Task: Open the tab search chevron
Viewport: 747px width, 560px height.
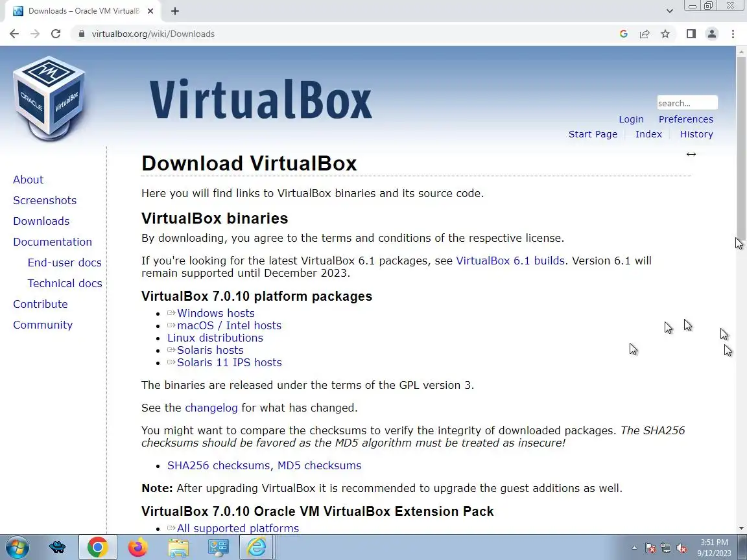Action: point(669,11)
